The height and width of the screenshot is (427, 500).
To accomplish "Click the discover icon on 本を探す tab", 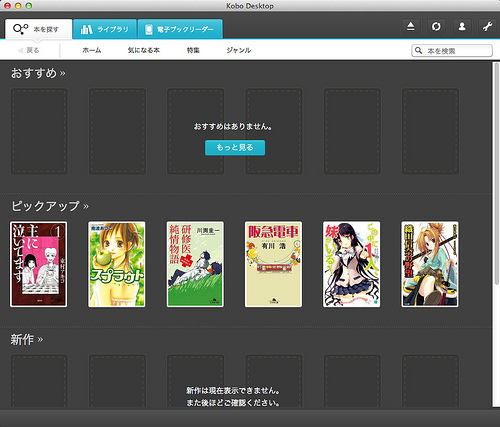I will (21, 29).
